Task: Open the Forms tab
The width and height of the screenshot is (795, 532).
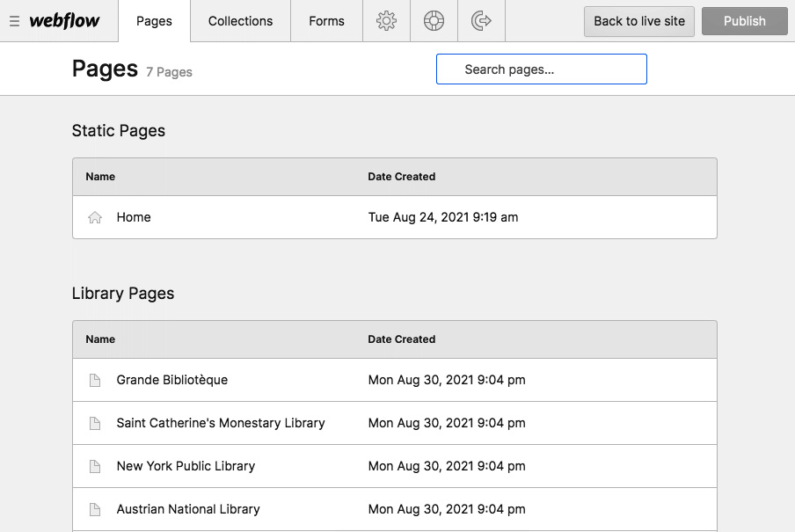Action: tap(325, 20)
